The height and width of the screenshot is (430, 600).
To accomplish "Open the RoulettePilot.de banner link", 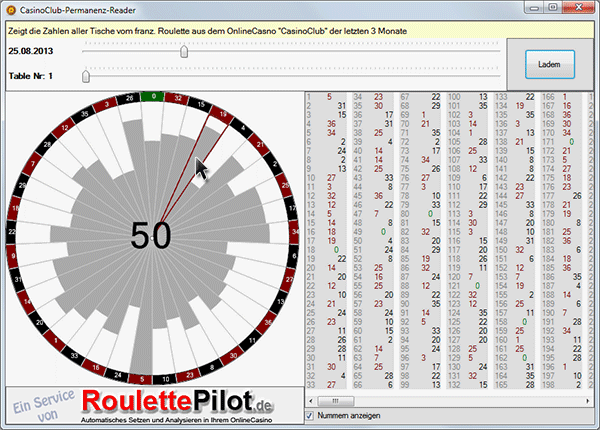I will pyautogui.click(x=155, y=406).
